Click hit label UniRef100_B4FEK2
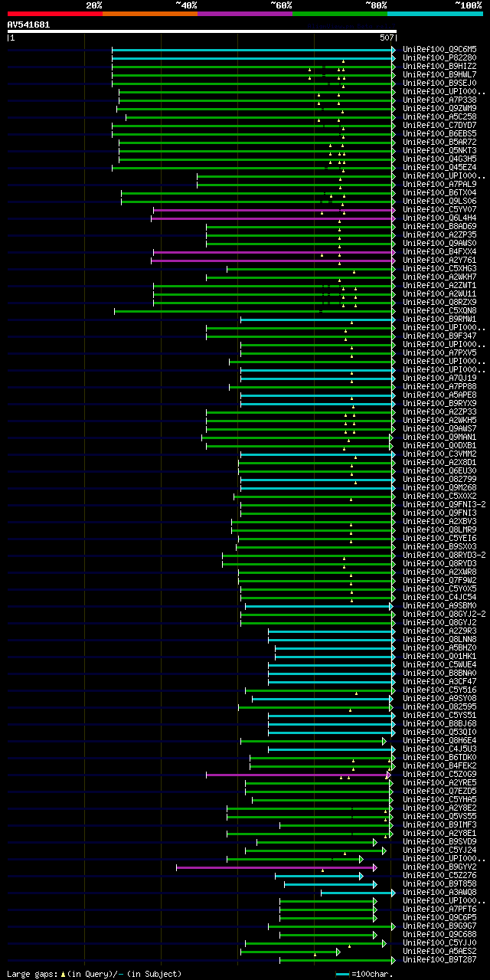The width and height of the screenshot is (490, 980). pyautogui.click(x=439, y=766)
